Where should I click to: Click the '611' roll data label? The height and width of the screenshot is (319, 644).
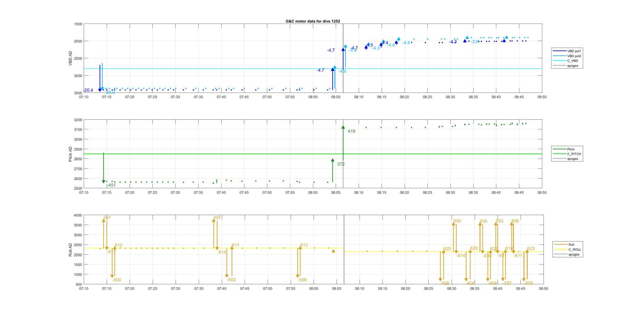(235, 246)
